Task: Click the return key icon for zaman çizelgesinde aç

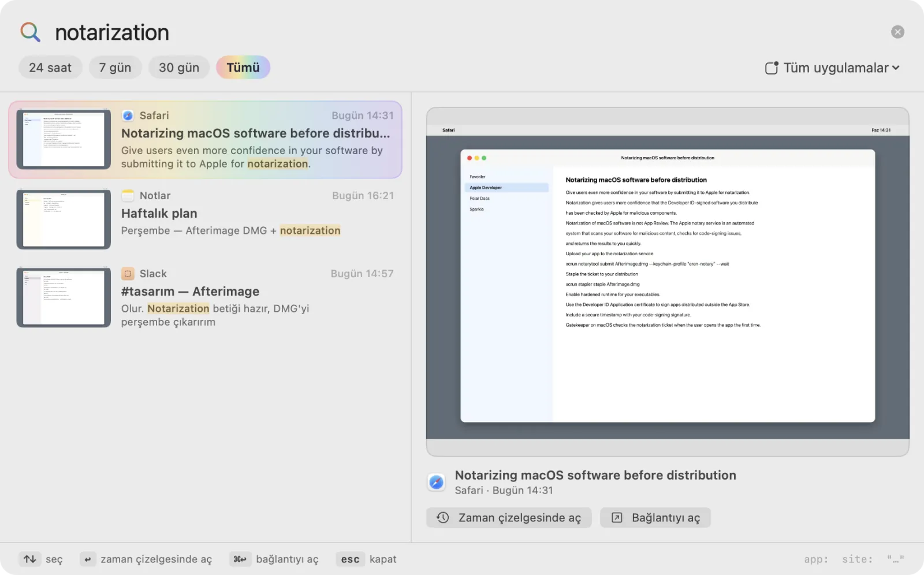Action: click(x=88, y=559)
